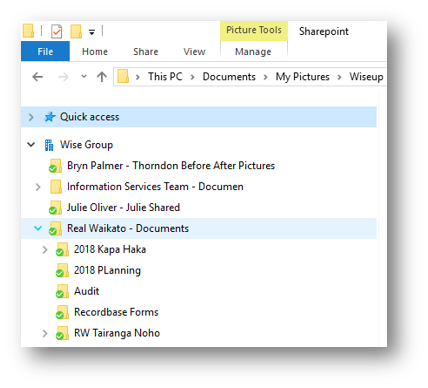Click the Quick access star icon
The image size is (428, 388).
point(50,117)
